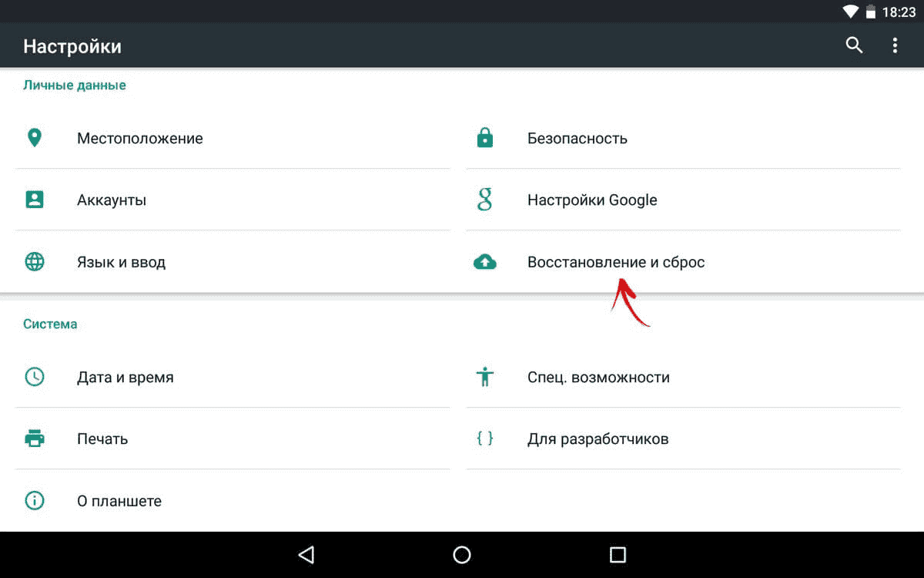Tap the Аккаунты person icon
This screenshot has width=924, height=578.
click(x=35, y=200)
